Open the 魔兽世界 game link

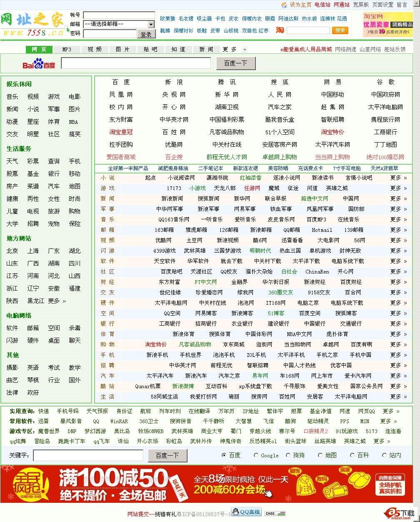[x=49, y=431]
